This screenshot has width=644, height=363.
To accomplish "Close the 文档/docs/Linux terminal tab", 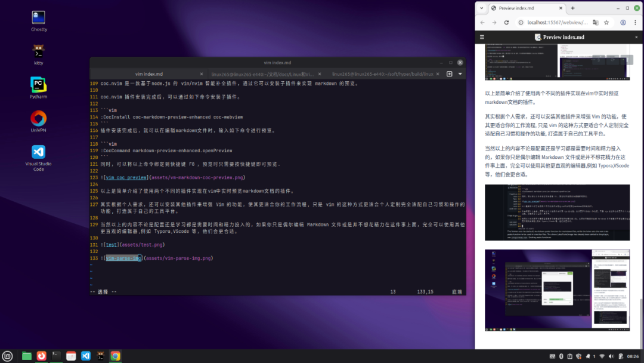I will coord(320,74).
